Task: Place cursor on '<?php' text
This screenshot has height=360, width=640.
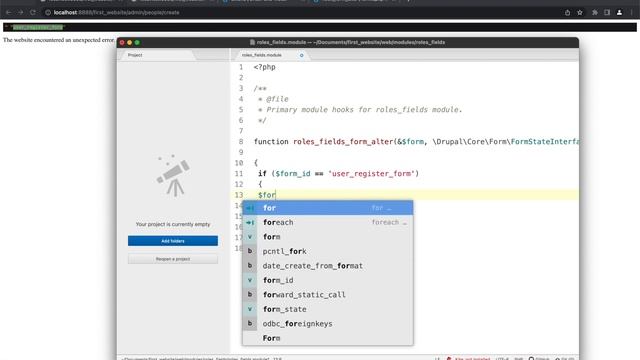Action: [264, 67]
